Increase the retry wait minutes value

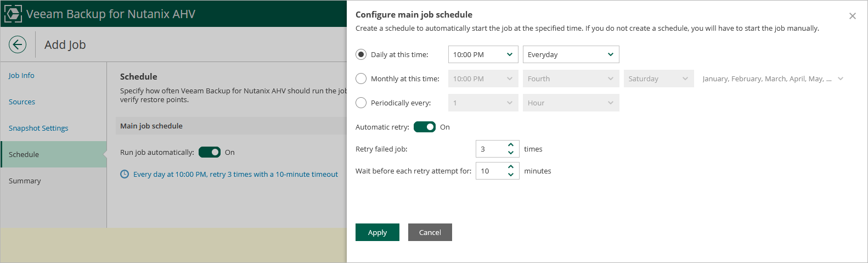511,167
